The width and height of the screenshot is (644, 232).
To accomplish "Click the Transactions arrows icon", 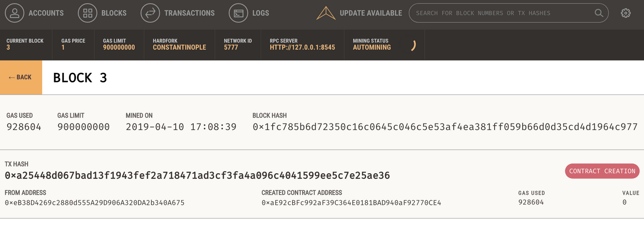I will pyautogui.click(x=150, y=13).
